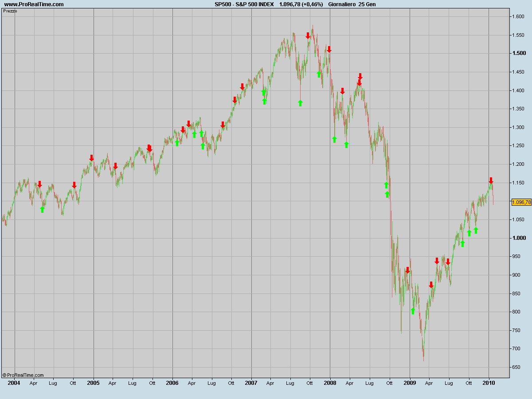The width and height of the screenshot is (532, 399).
Task: Select the SP500 - S&P 500 INDEX title
Action: point(244,4)
